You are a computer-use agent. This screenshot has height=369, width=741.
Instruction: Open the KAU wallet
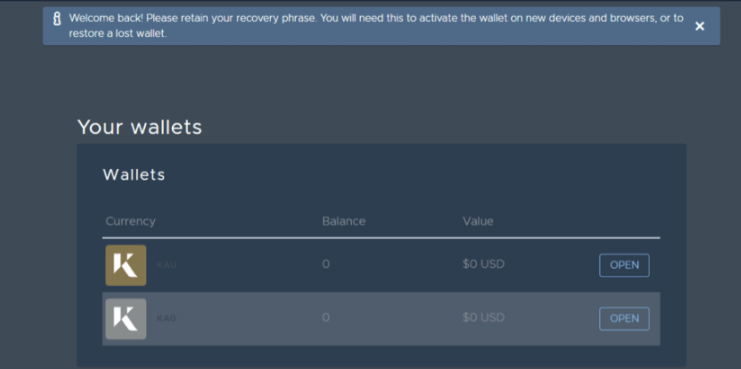pos(624,265)
